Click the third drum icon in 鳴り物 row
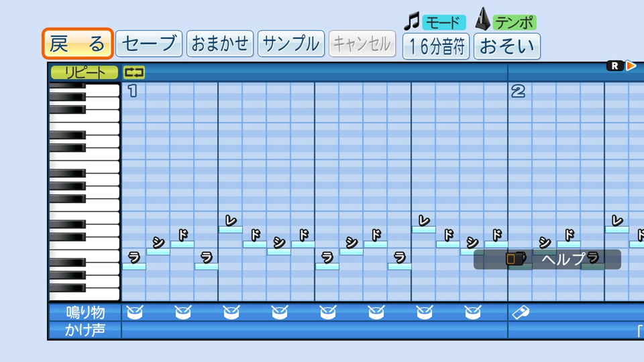This screenshot has width=644, height=362. 231,312
